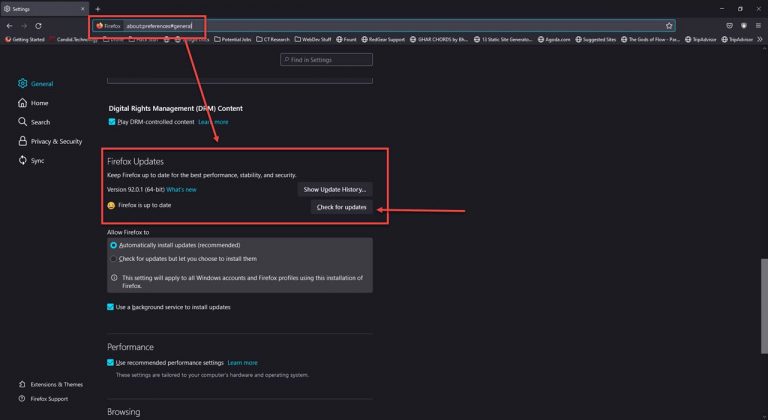Uncheck Use recommended performance settings
Screen dimensions: 768x420
click(x=112, y=362)
